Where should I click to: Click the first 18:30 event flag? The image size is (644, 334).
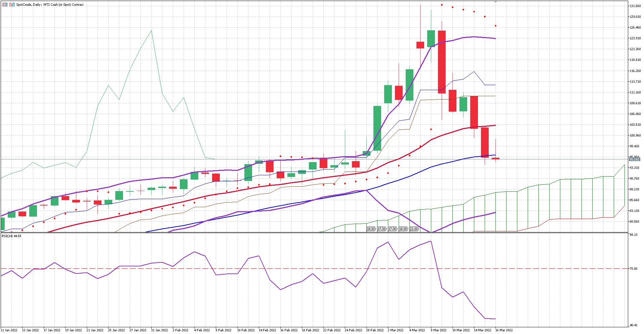point(371,229)
